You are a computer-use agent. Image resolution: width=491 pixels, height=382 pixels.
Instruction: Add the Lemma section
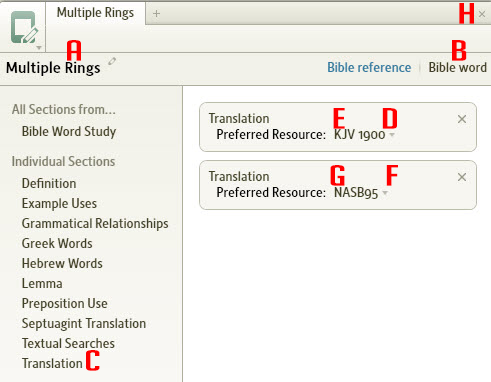[x=42, y=283]
